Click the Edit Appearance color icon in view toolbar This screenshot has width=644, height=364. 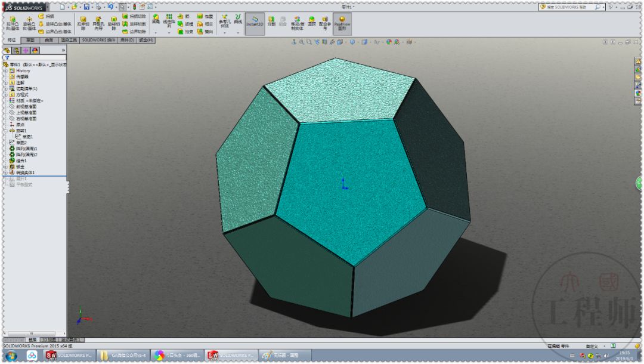coord(389,42)
